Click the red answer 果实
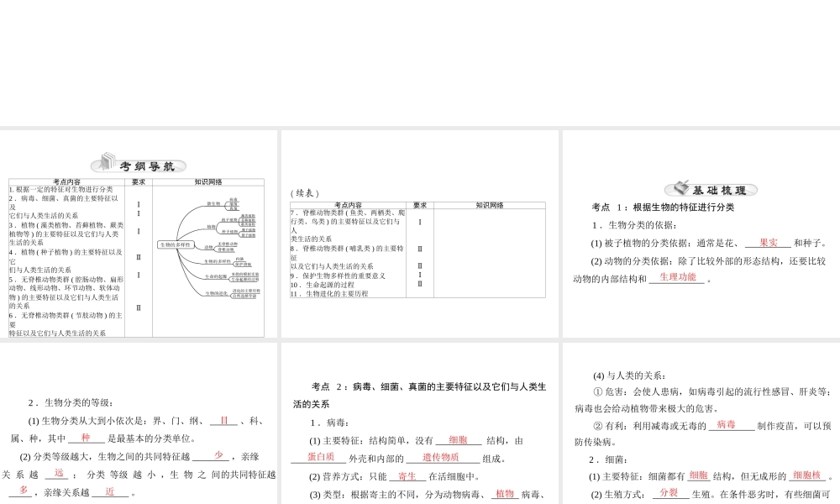 pos(769,243)
